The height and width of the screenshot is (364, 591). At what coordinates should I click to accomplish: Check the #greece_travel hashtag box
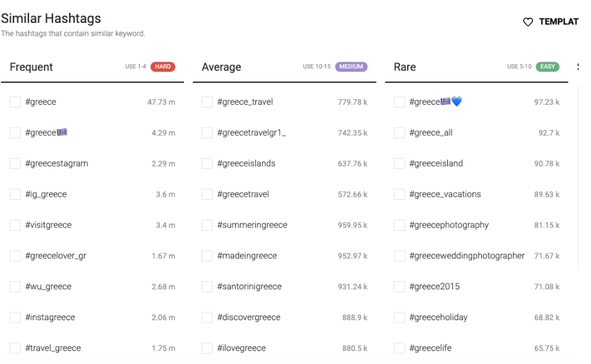click(x=207, y=102)
